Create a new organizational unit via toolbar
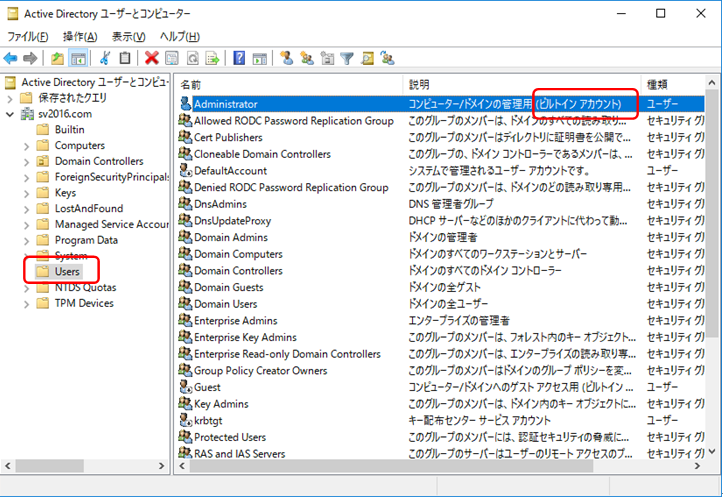This screenshot has width=723, height=497. (327, 59)
